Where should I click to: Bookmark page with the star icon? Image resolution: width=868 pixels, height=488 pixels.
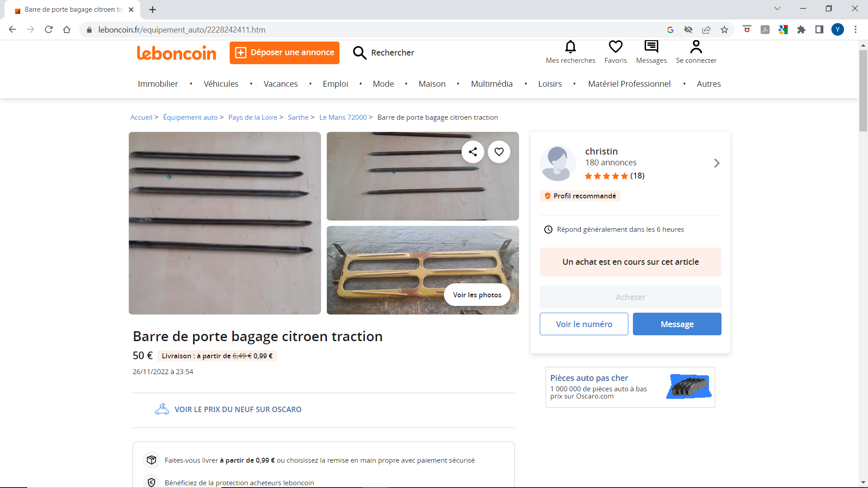click(725, 30)
